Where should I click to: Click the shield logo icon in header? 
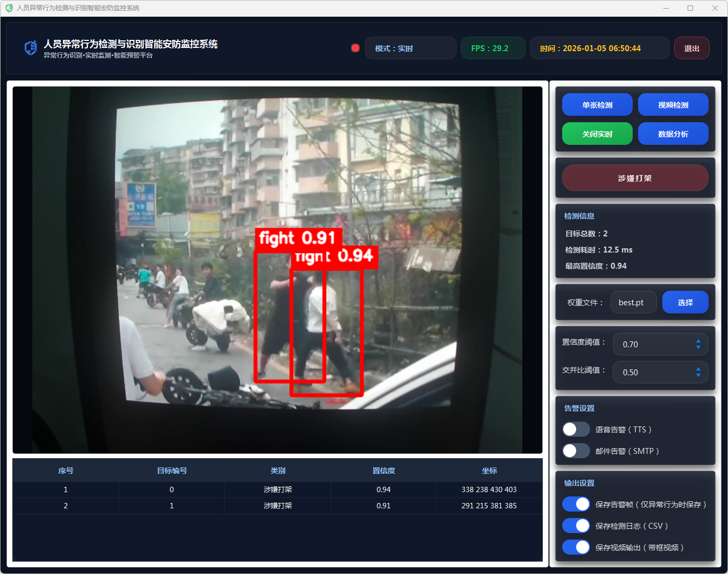point(31,48)
